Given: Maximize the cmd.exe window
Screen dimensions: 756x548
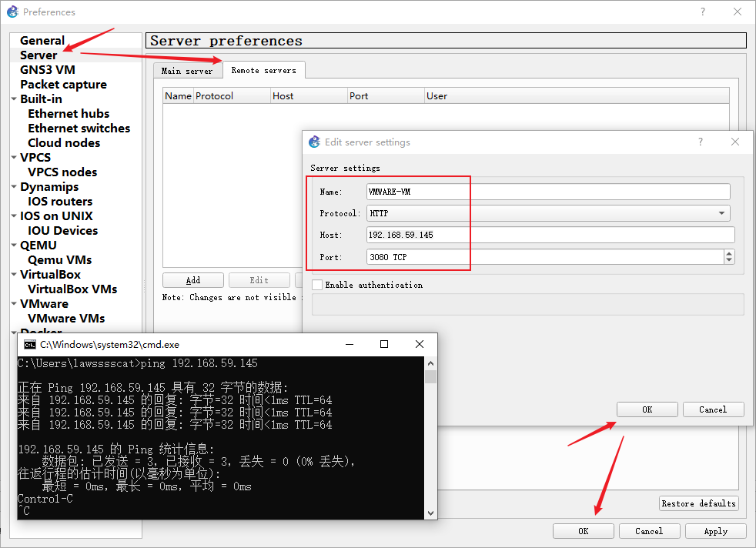Looking at the screenshot, I should click(384, 344).
